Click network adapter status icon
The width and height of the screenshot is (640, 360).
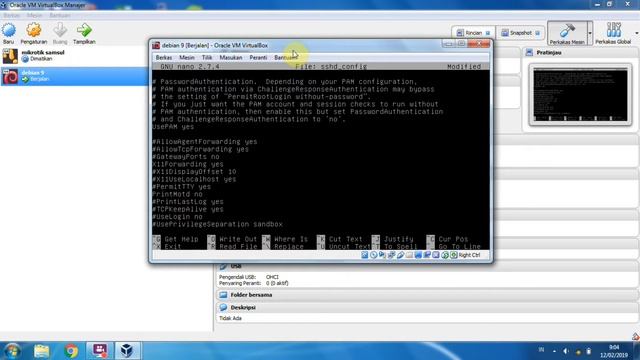[x=391, y=255]
